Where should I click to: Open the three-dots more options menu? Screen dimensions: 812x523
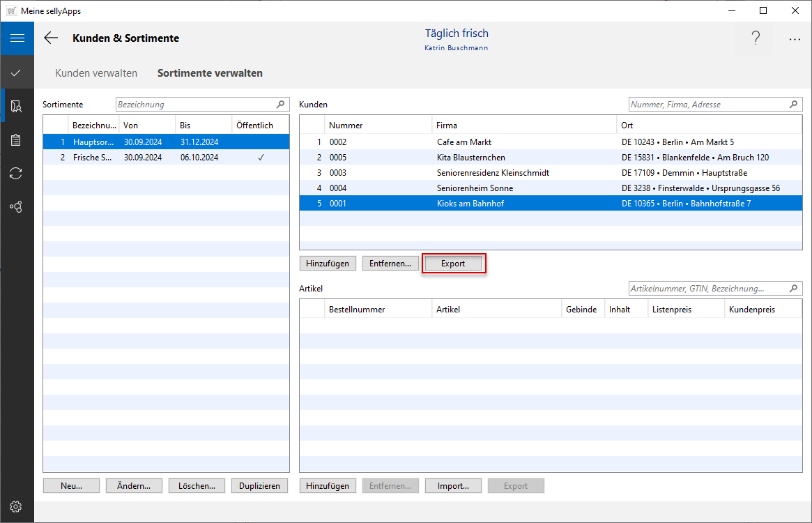[x=795, y=39]
